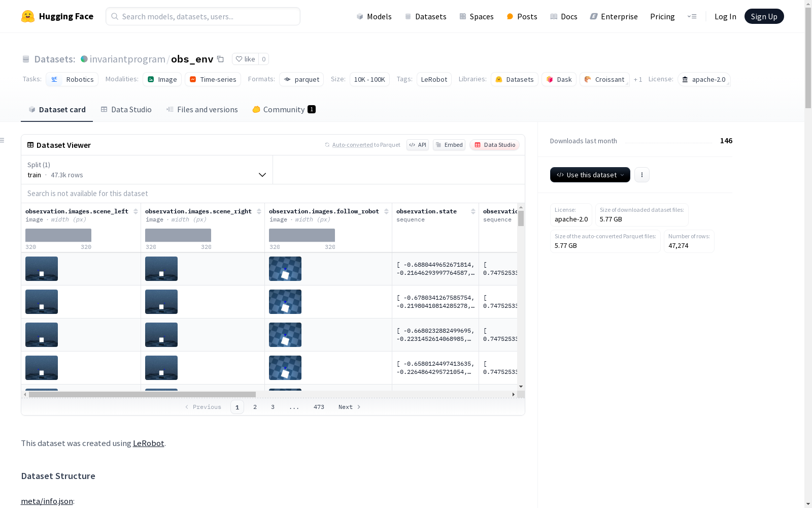Click the table horizontal scrollbar
The height and width of the screenshot is (508, 812).
[142, 394]
